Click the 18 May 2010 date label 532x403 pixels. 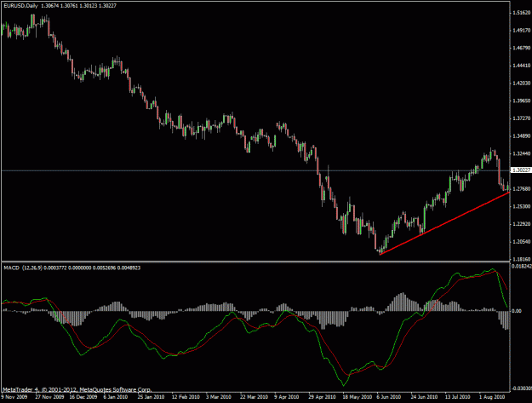point(358,396)
